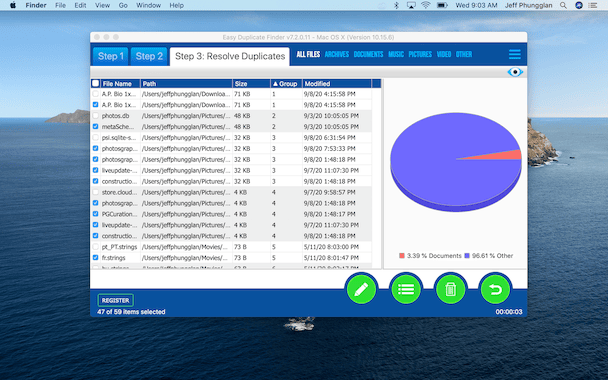Toggle the eye preview icon

(515, 72)
